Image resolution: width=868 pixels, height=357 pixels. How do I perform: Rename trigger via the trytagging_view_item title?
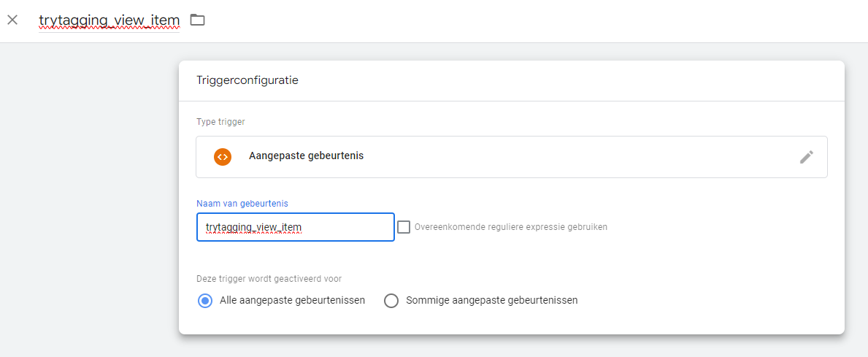click(x=109, y=20)
